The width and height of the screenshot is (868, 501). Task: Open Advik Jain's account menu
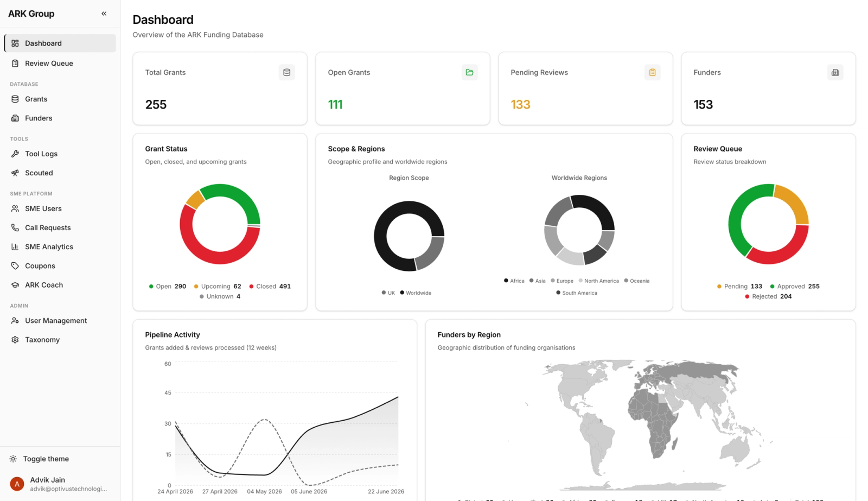click(60, 484)
